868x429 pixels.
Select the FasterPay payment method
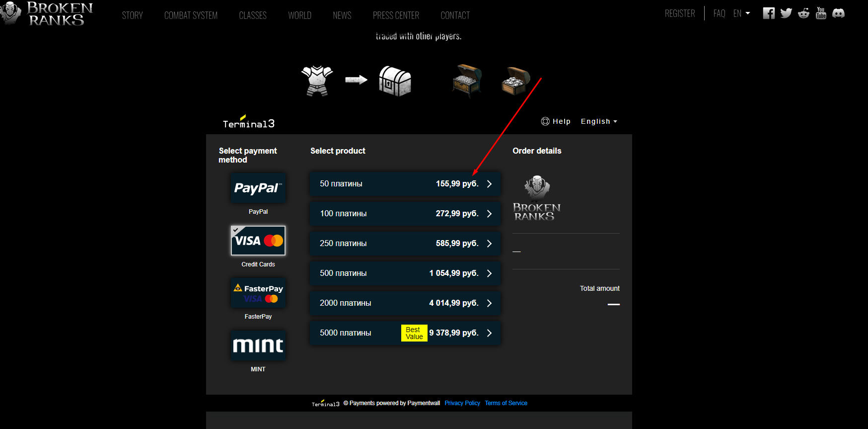pyautogui.click(x=258, y=293)
